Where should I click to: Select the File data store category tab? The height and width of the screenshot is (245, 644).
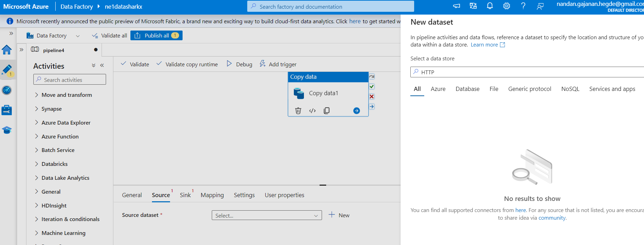[x=494, y=89]
